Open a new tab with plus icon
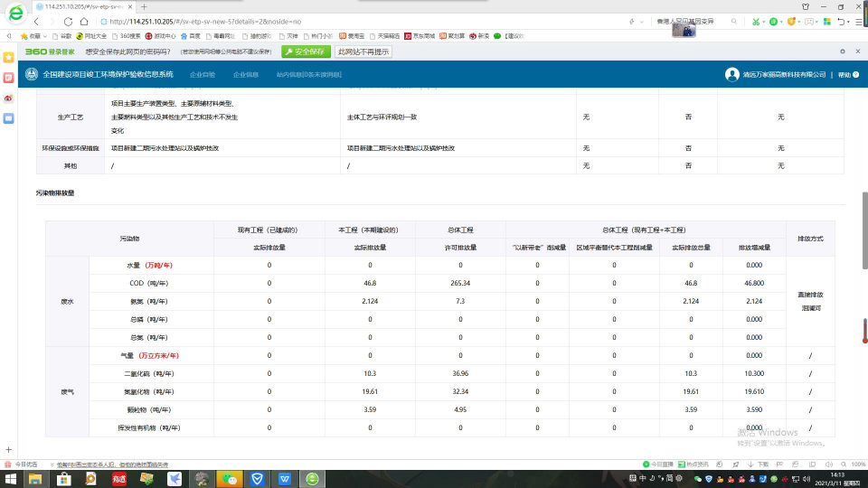868x488 pixels. [143, 6]
